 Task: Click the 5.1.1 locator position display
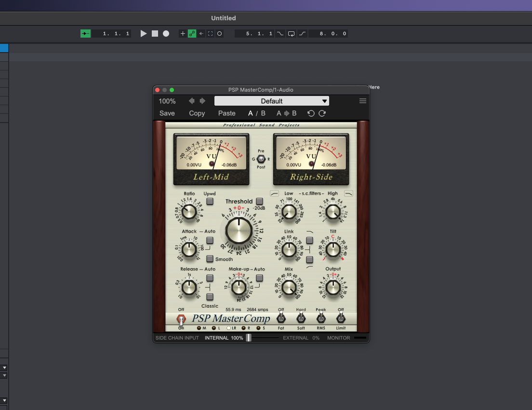click(x=254, y=33)
